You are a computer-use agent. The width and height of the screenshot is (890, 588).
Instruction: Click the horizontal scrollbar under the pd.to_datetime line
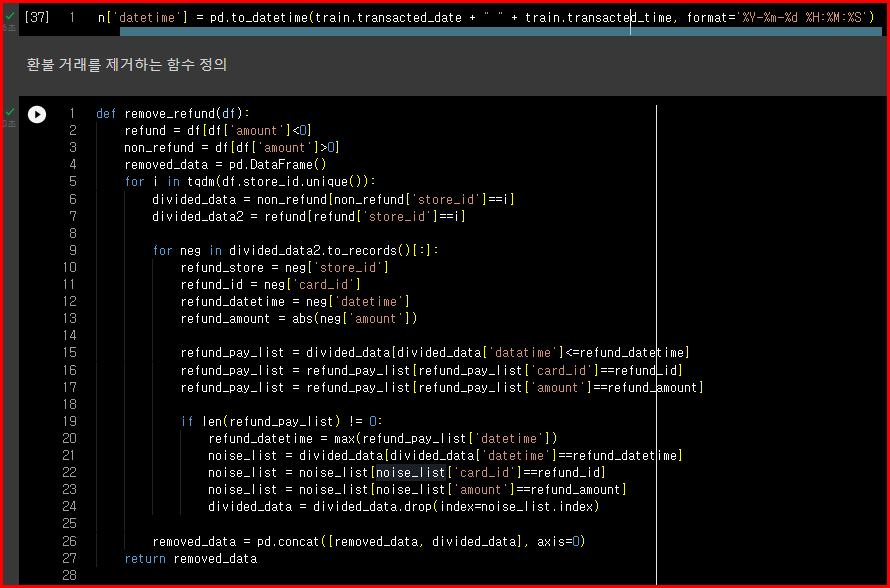click(x=501, y=32)
